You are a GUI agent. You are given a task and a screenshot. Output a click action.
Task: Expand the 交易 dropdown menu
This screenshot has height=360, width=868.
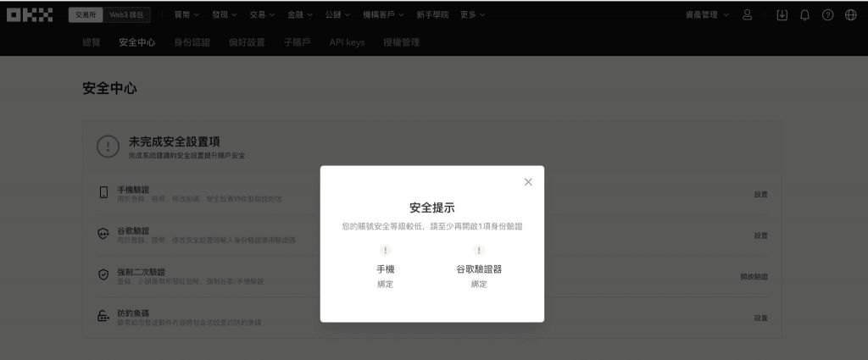262,15
